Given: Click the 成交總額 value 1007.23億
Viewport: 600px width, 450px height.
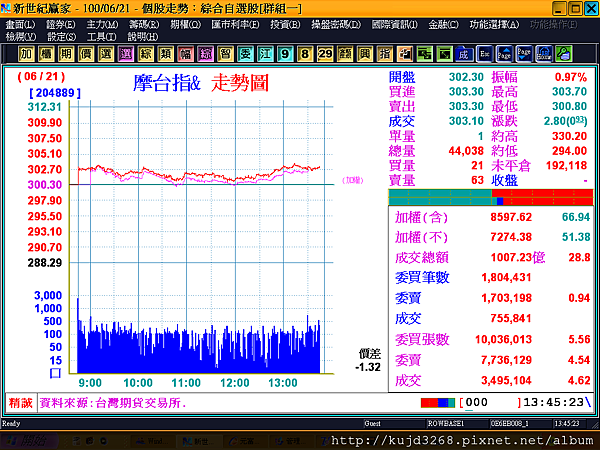Looking at the screenshot, I should (x=518, y=258).
